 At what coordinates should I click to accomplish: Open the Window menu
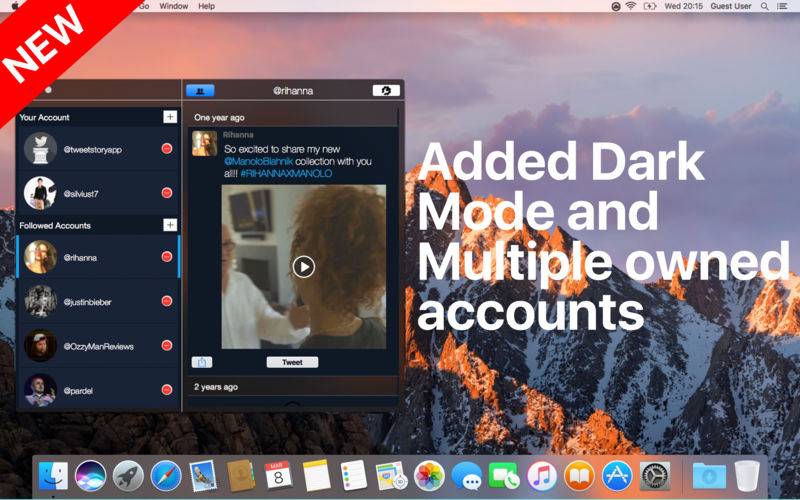point(173,6)
